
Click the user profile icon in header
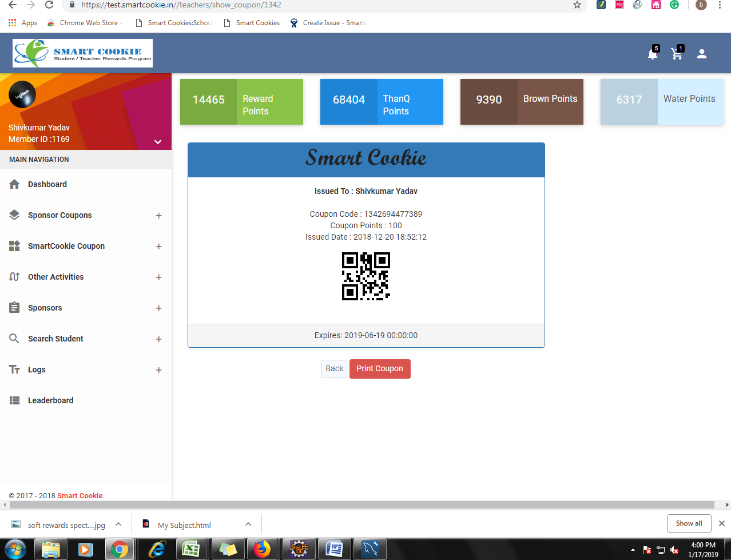point(702,54)
